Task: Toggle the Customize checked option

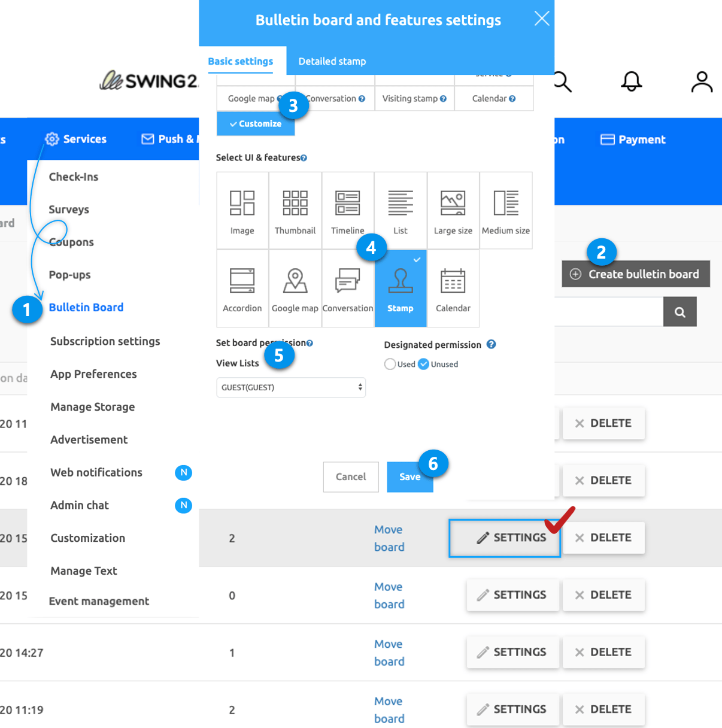Action: tap(256, 124)
